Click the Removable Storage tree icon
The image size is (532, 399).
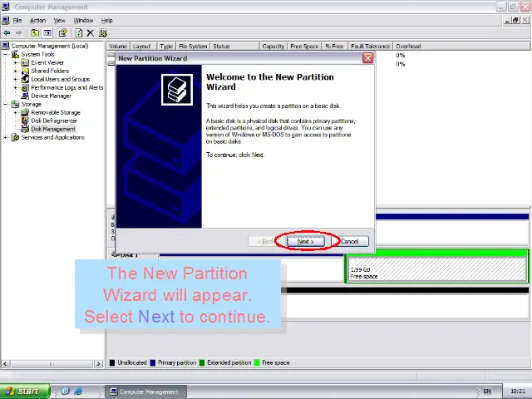click(x=25, y=112)
